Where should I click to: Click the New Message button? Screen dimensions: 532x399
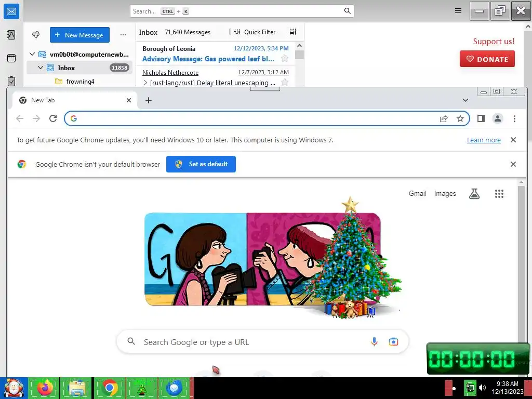click(x=79, y=35)
